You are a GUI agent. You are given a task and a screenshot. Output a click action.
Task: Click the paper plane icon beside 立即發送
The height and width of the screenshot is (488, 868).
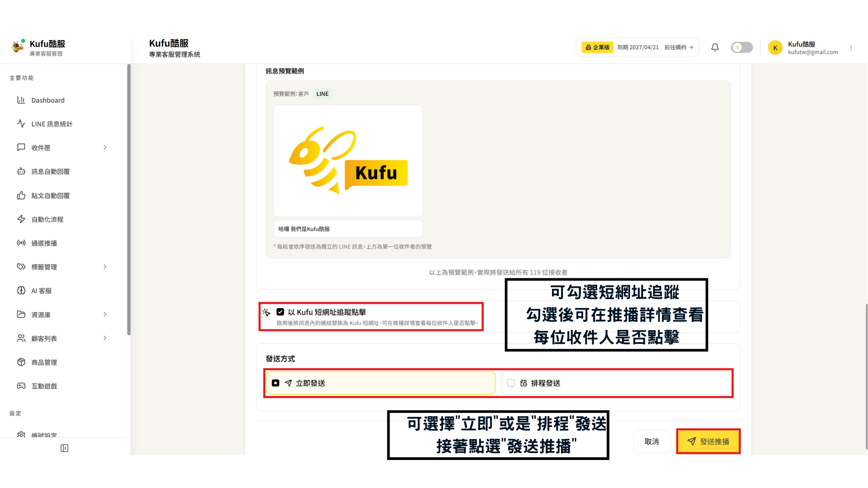pos(288,383)
